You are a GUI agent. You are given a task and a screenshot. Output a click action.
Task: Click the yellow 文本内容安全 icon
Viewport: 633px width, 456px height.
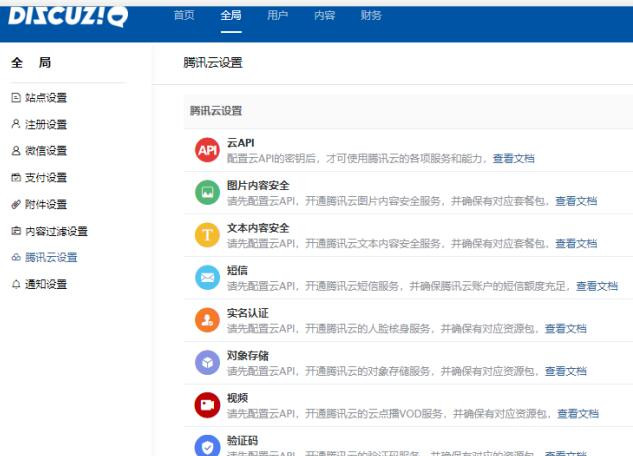click(207, 235)
